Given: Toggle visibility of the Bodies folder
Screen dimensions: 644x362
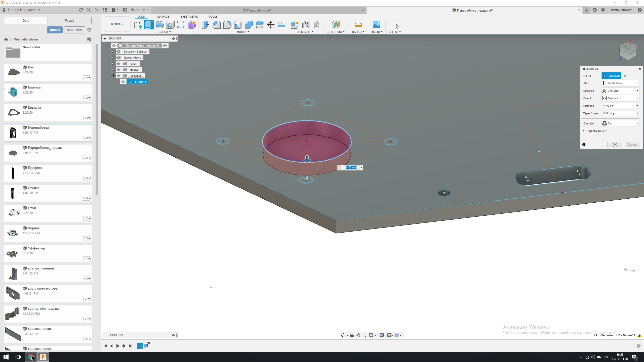Looking at the screenshot, I should point(118,70).
